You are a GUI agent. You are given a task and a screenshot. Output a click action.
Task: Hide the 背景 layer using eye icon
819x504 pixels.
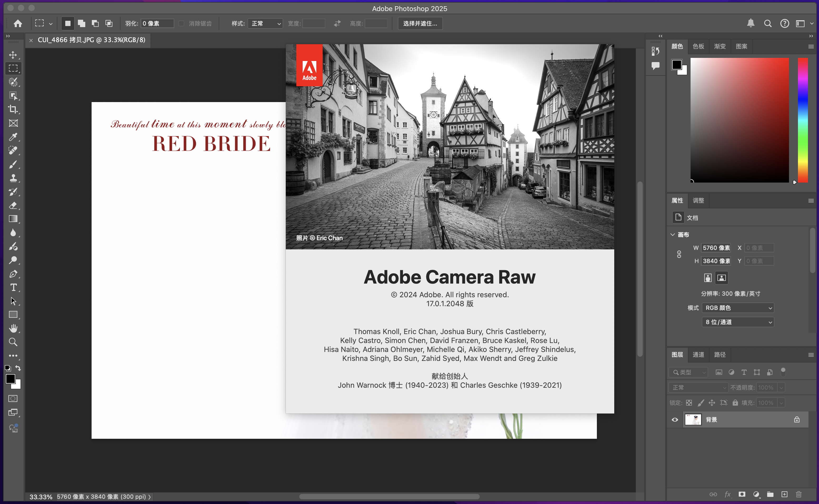(x=675, y=420)
